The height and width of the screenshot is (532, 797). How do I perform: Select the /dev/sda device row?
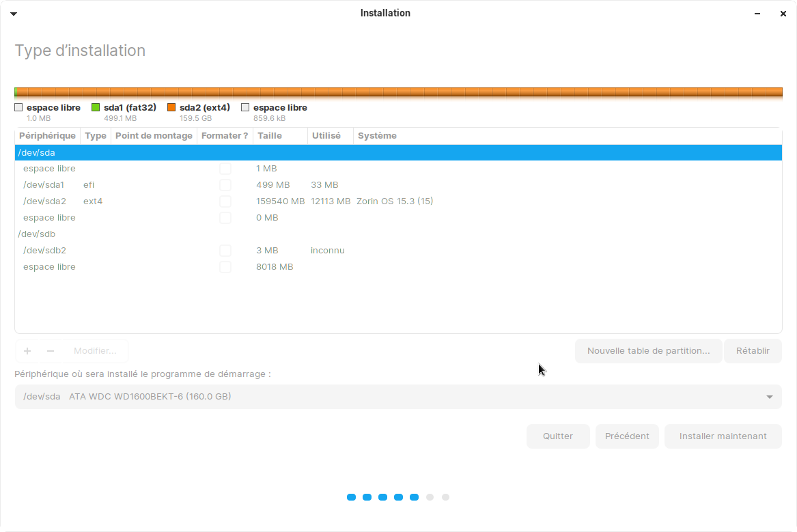click(397, 152)
